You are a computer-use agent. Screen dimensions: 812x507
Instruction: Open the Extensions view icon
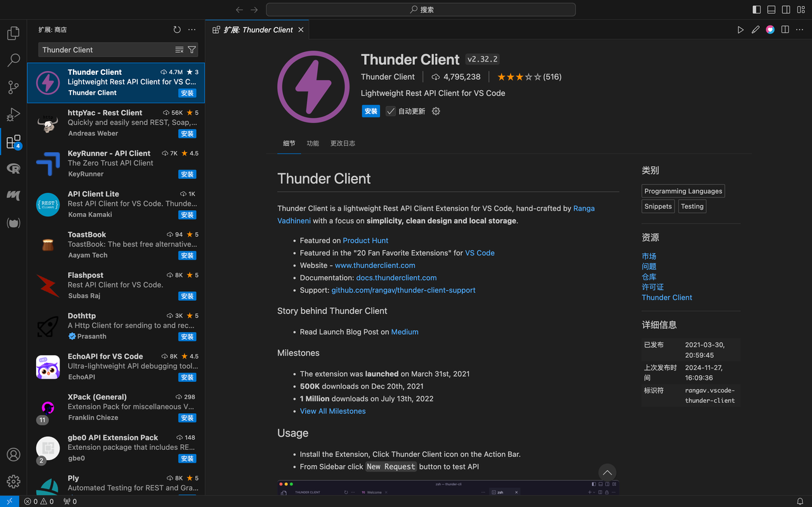(x=13, y=142)
